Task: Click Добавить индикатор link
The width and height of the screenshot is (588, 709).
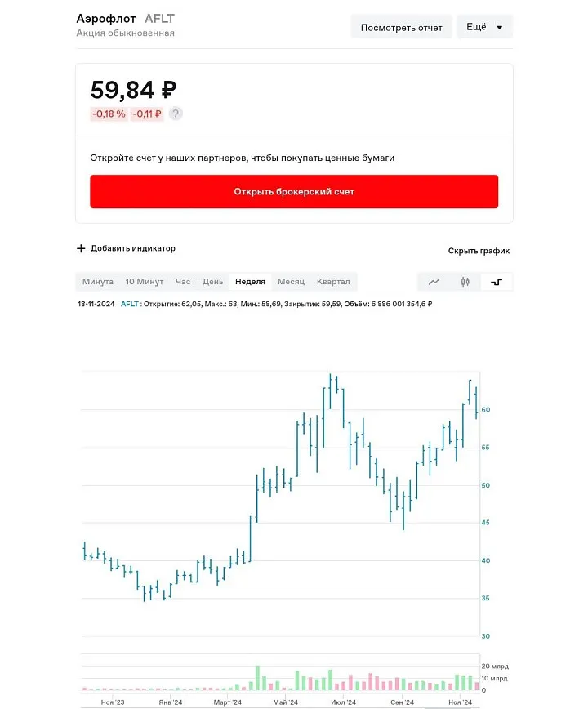Action: pos(132,248)
